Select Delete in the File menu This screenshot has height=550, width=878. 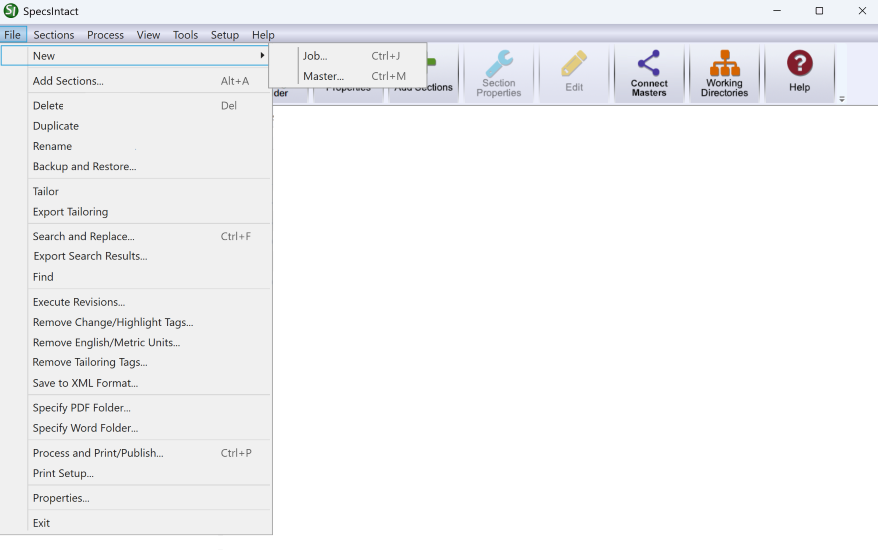pos(136,106)
